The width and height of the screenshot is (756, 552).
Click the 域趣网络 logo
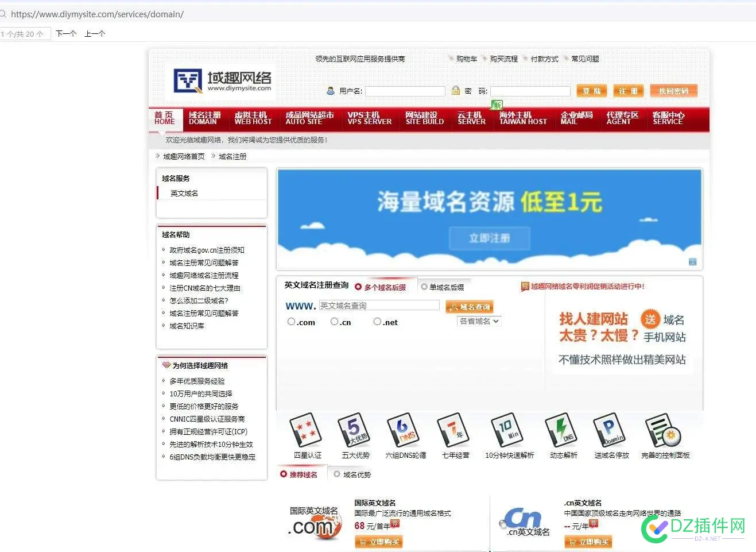click(223, 80)
